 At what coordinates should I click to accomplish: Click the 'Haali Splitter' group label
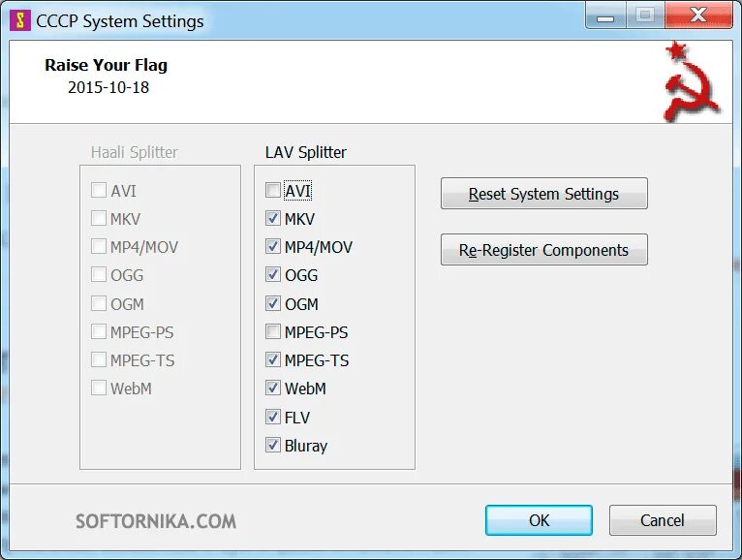[x=135, y=152]
